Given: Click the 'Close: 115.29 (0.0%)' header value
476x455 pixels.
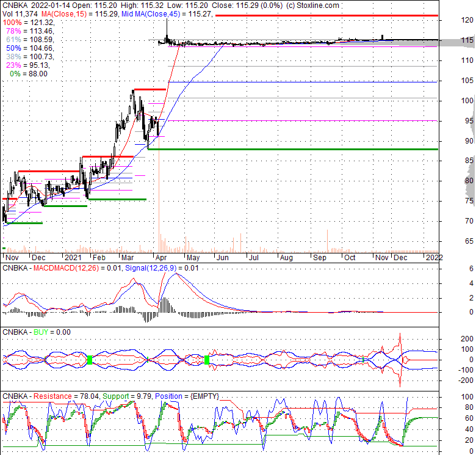Looking at the screenshot, I should pos(247,5).
